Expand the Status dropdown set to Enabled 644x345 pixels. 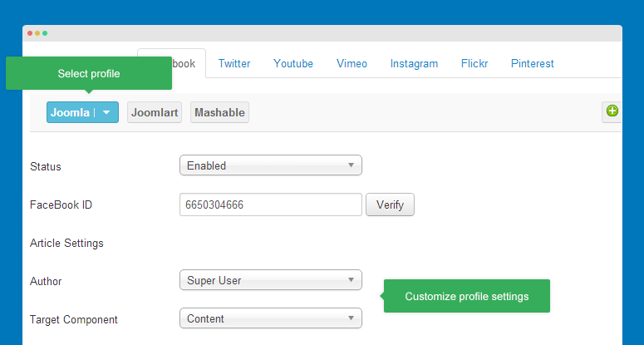[270, 165]
